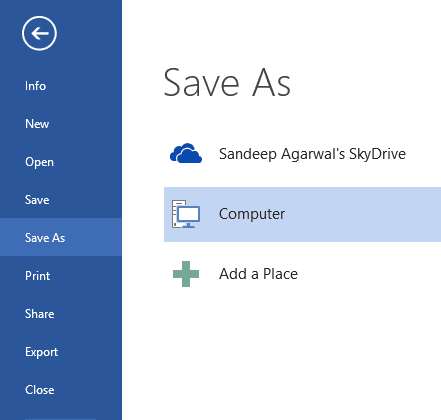Click Save in the sidebar menu
Image resolution: width=441 pixels, height=420 pixels.
61,200
